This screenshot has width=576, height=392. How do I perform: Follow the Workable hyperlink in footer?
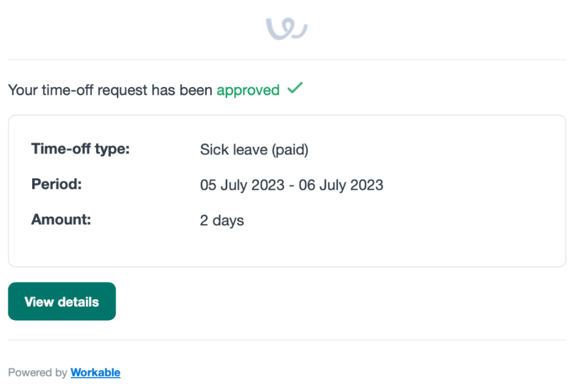tap(95, 373)
